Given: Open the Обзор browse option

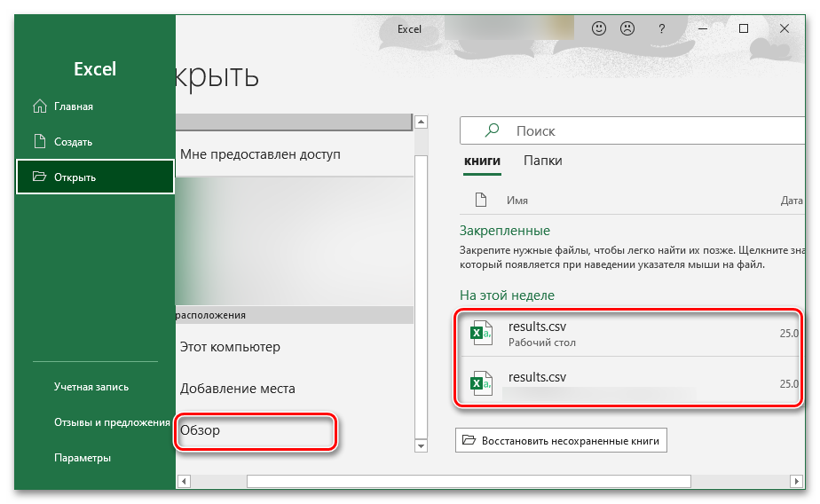Looking at the screenshot, I should point(201,430).
